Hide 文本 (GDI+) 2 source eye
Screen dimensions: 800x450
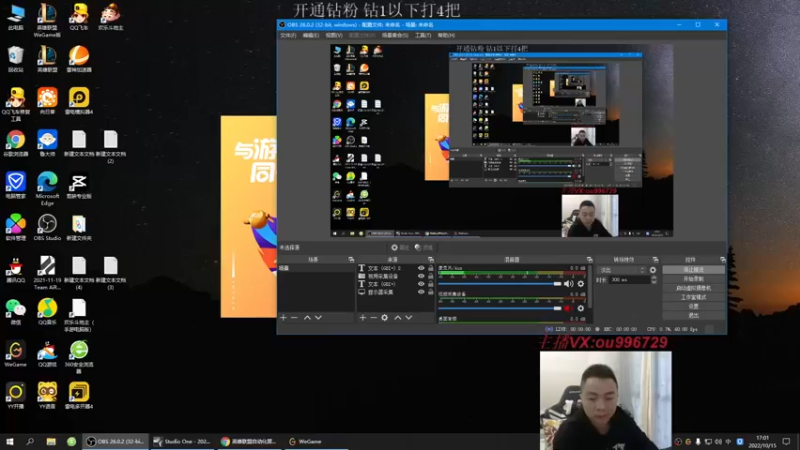click(x=421, y=268)
